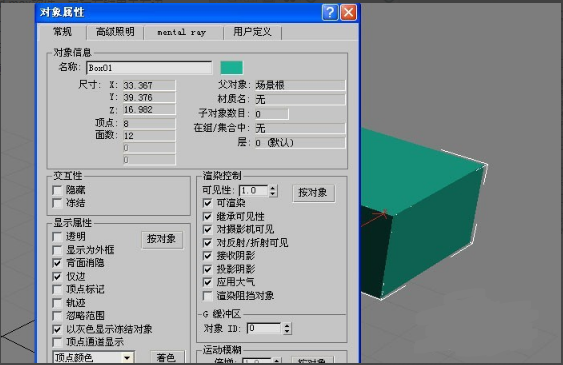Toggle 显示为外框 checkbox
Image resolution: width=563 pixels, height=365 pixels.
[x=57, y=250]
